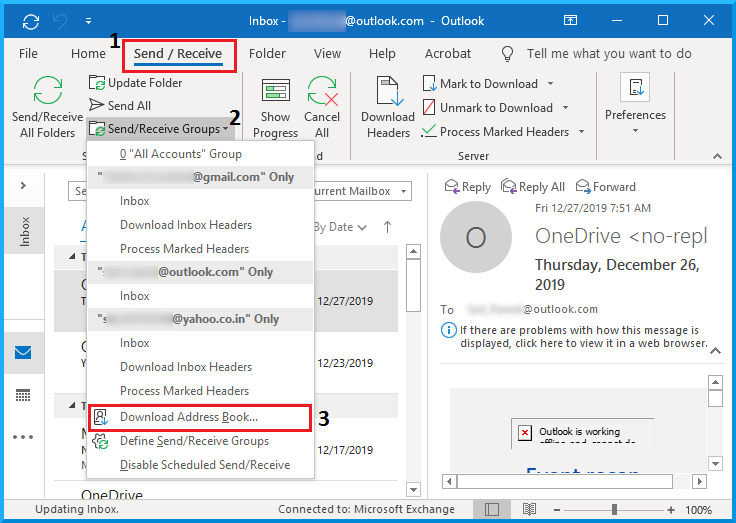
Task: Open the Unmark to Download arrow
Action: [x=566, y=108]
